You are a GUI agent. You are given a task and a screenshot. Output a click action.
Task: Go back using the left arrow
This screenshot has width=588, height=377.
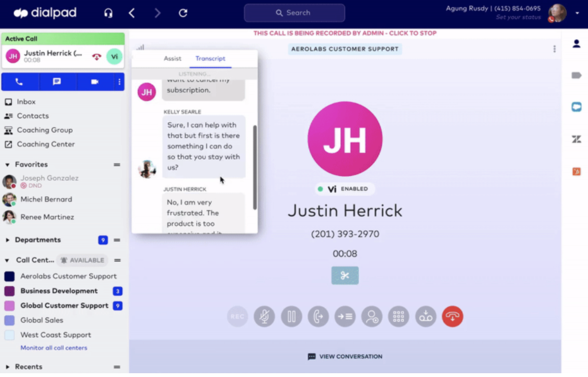click(132, 13)
